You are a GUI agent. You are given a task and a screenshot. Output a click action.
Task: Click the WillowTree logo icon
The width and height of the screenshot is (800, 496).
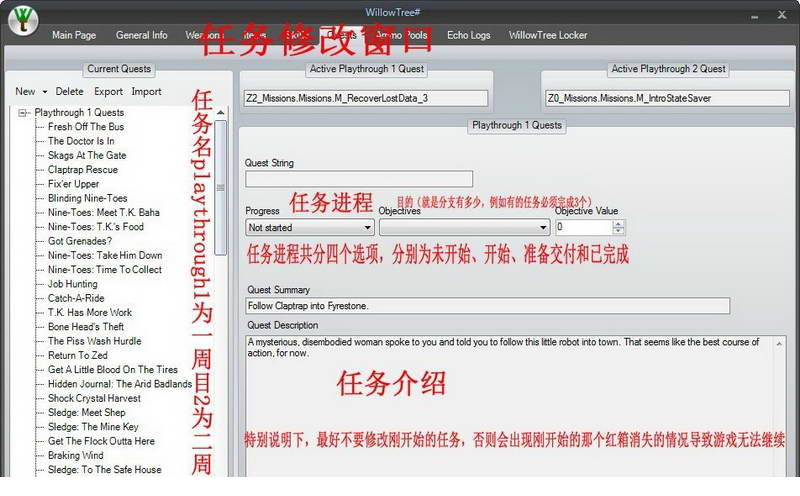pos(22,19)
